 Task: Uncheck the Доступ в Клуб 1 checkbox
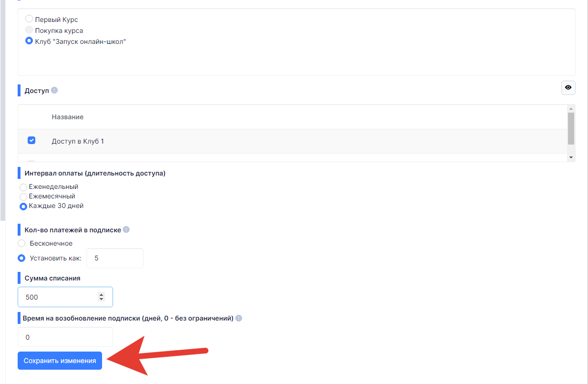tap(31, 140)
